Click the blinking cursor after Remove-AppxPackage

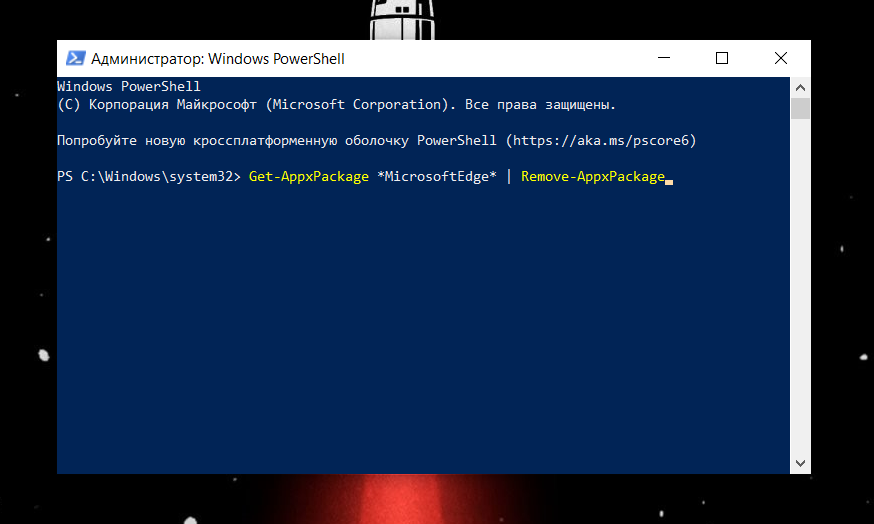click(669, 182)
